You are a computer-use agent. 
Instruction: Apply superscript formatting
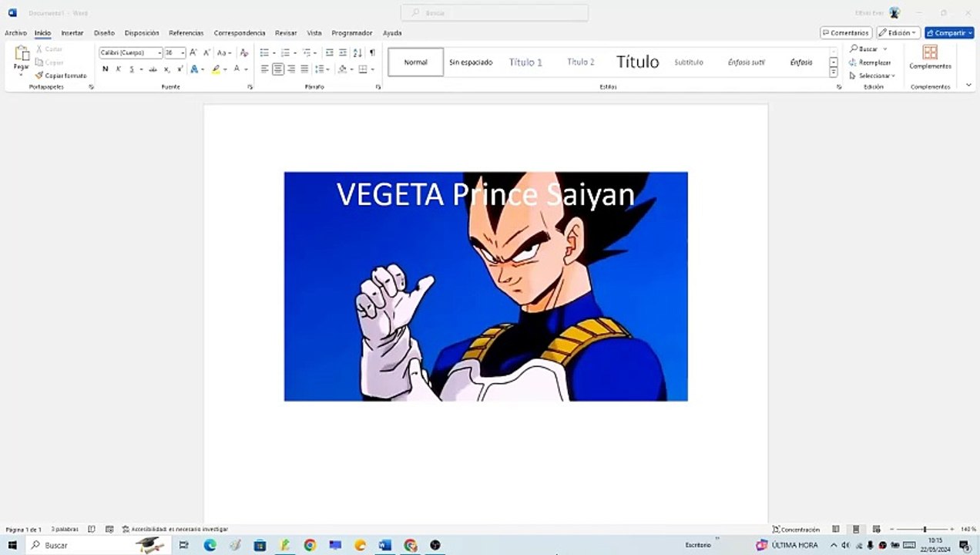(x=180, y=69)
